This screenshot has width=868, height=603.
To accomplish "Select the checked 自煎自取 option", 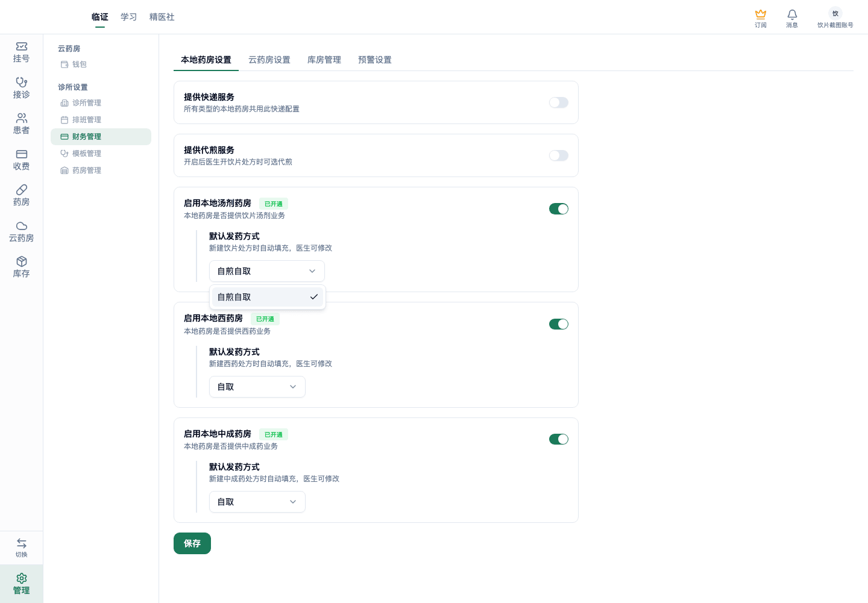I will (268, 297).
